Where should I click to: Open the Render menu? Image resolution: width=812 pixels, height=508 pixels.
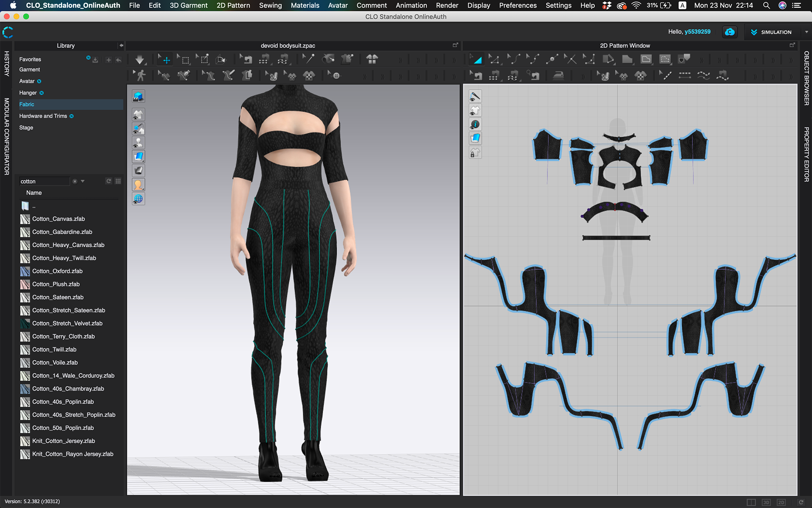click(x=447, y=6)
